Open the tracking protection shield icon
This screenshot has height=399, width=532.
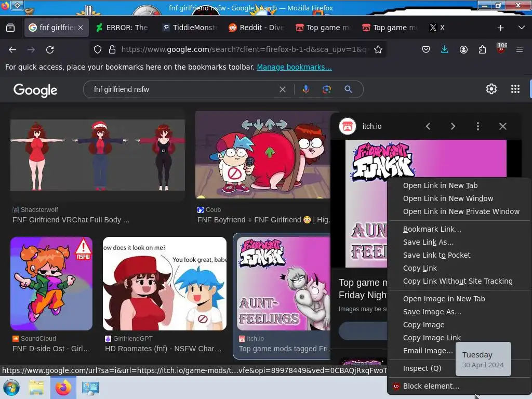coord(98,49)
